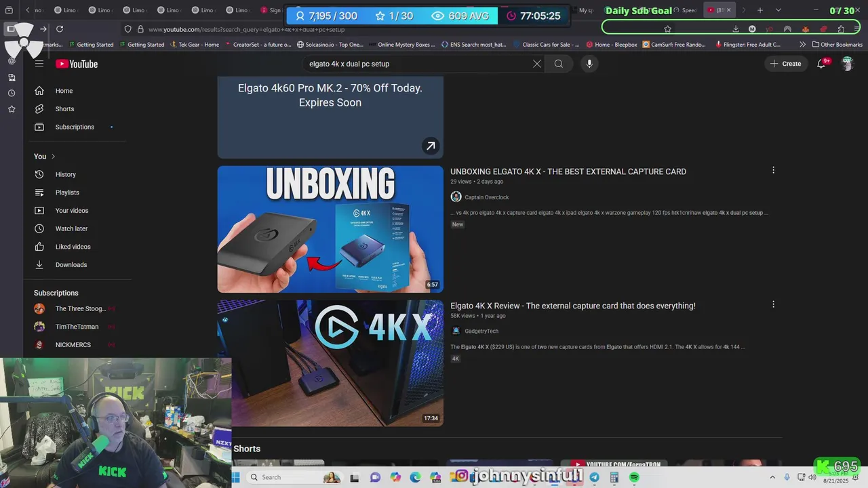Open the YouTube notifications bell
The height and width of the screenshot is (488, 868).
point(821,64)
